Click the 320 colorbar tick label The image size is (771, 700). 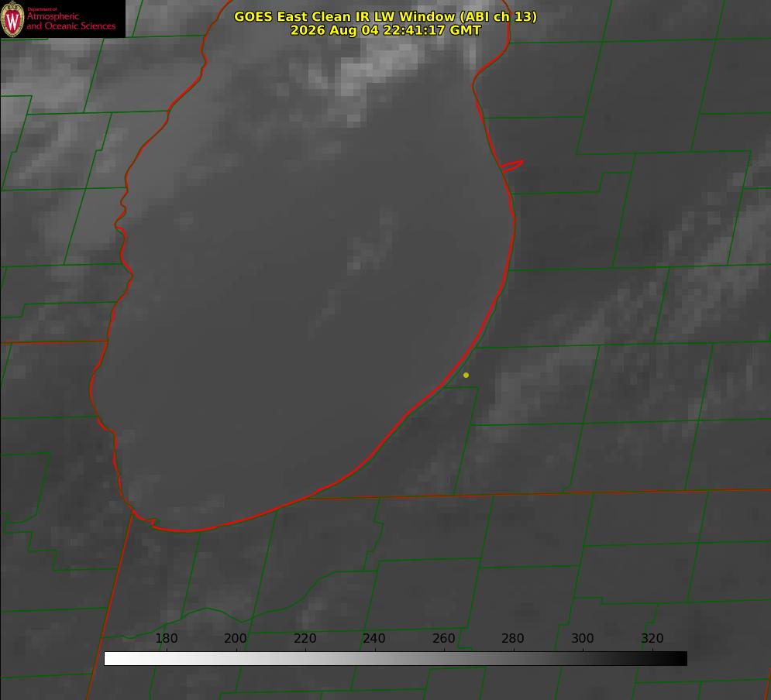652,638
